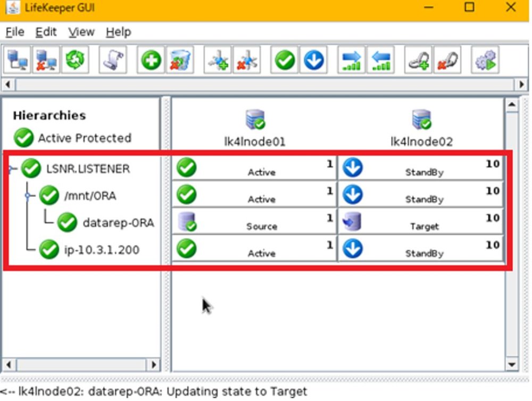Click toolbar scrollbar left arrow
Viewport: 532px width, 401px height.
(8, 84)
